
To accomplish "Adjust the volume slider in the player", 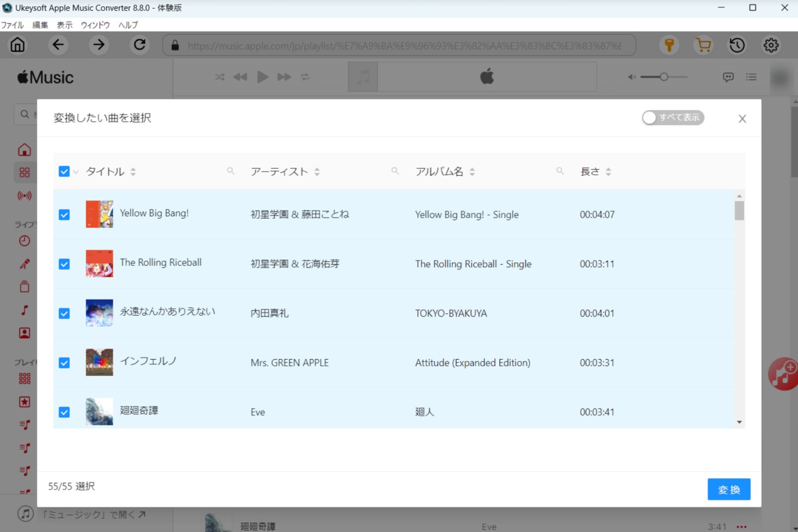I will pos(664,77).
